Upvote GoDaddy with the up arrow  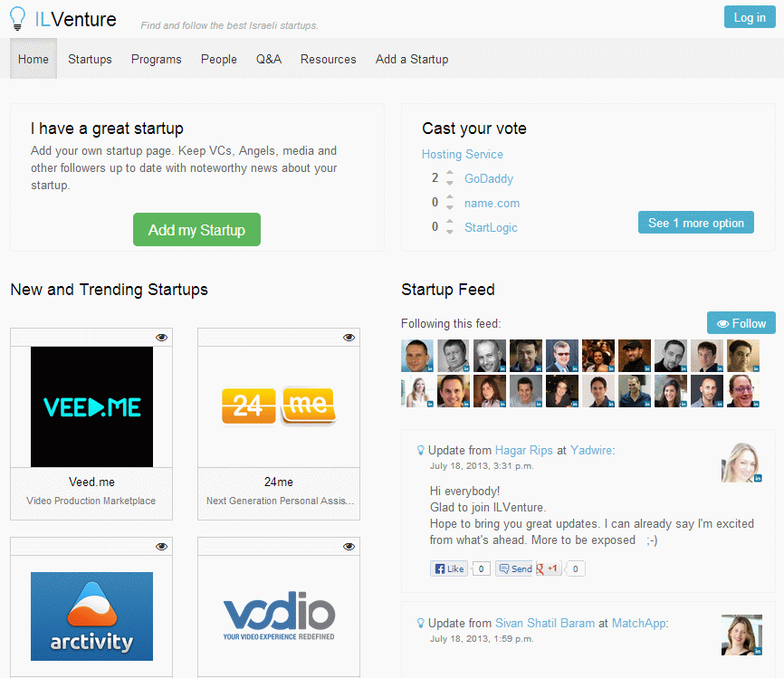coord(450,173)
